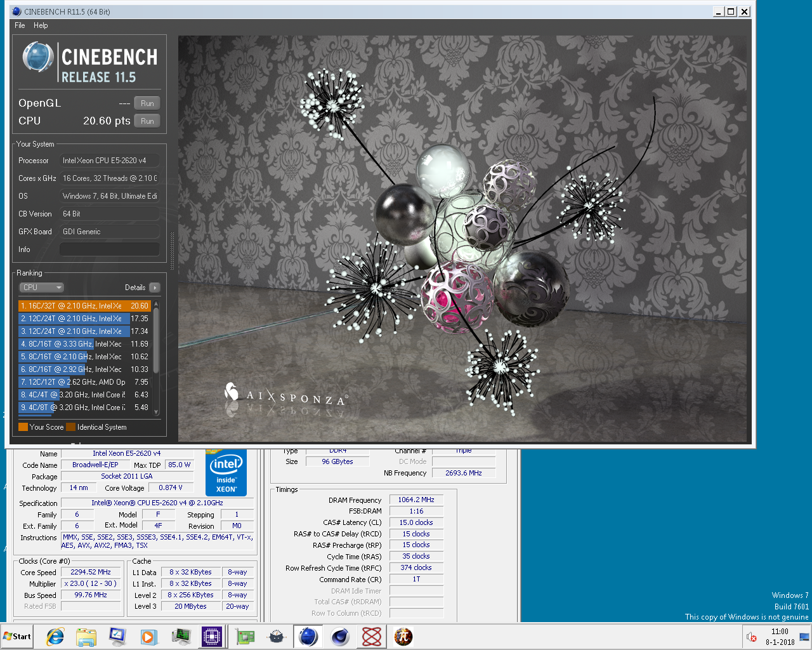The height and width of the screenshot is (650, 812).
Task: Click Core Voltage 0.874 V in CPU-Z
Action: [171, 487]
